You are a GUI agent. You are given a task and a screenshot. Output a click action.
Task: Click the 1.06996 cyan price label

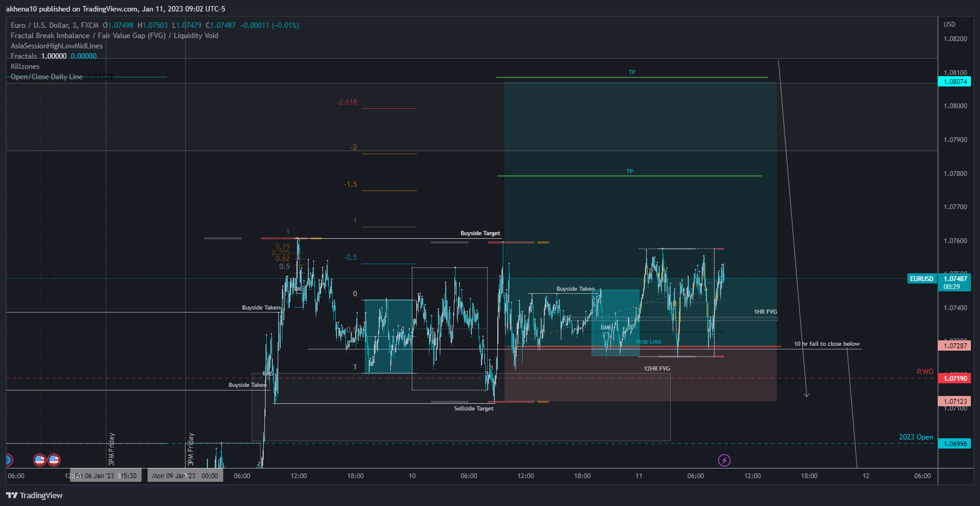pos(955,444)
